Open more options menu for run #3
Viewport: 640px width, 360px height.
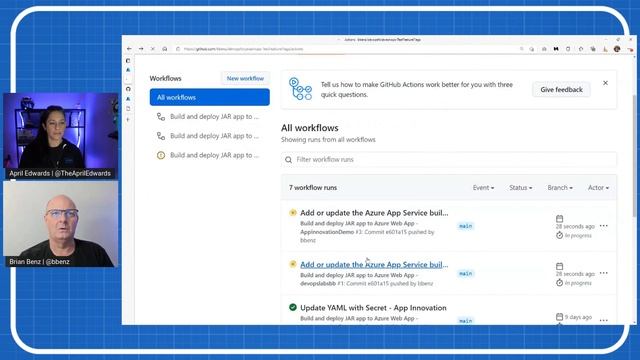604,226
